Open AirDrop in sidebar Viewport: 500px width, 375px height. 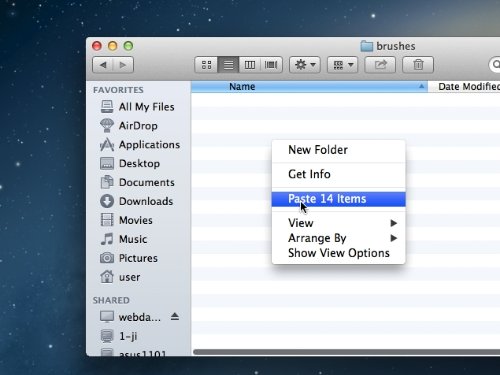tap(138, 126)
